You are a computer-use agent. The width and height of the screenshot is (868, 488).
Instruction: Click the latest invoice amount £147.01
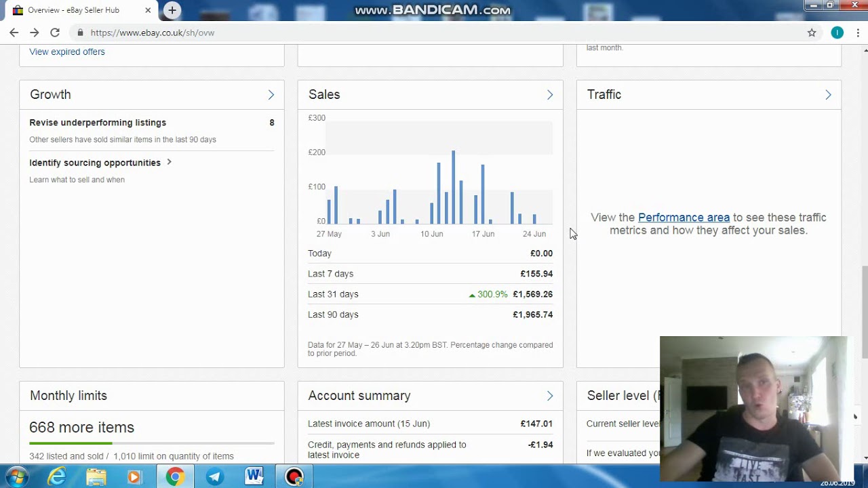point(536,424)
